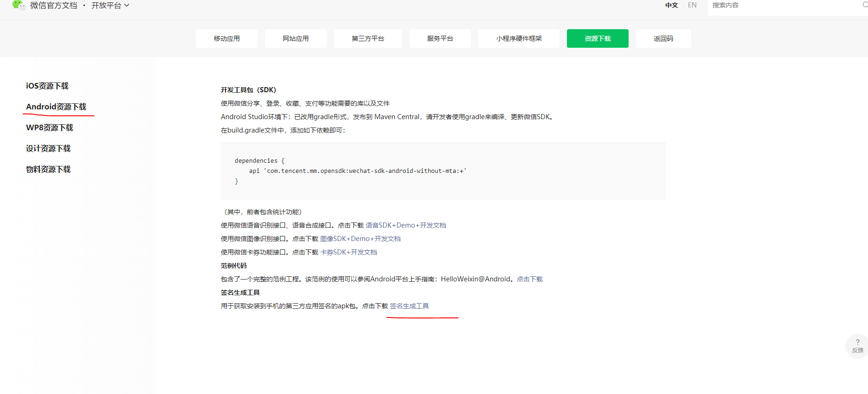
Task: Switch language to EN
Action: [692, 5]
